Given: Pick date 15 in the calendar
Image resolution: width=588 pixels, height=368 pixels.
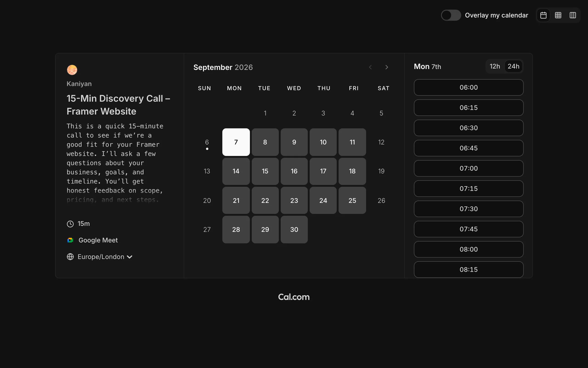Looking at the screenshot, I should click(x=265, y=171).
